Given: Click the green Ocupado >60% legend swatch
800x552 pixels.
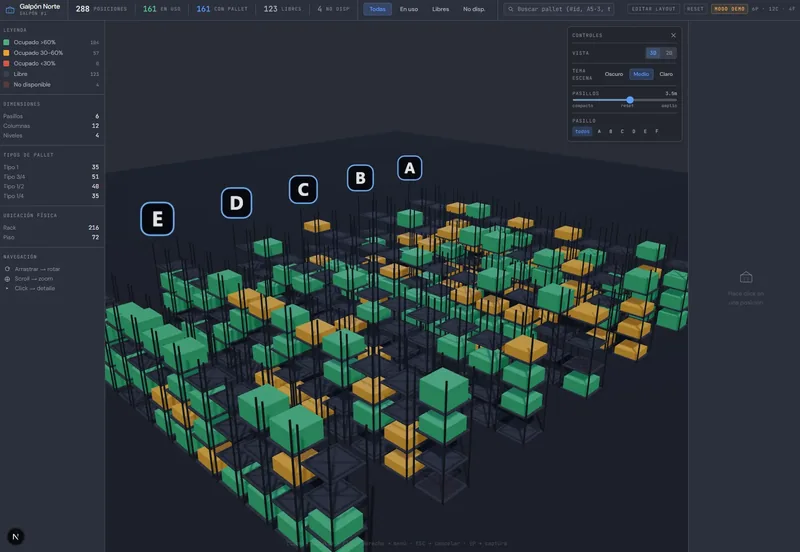Looking at the screenshot, I should coord(6,42).
